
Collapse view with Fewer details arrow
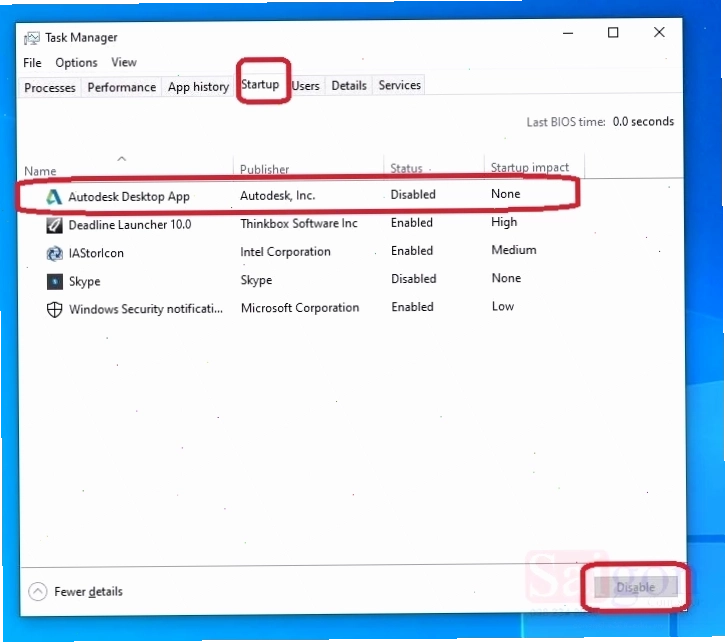tap(37, 591)
